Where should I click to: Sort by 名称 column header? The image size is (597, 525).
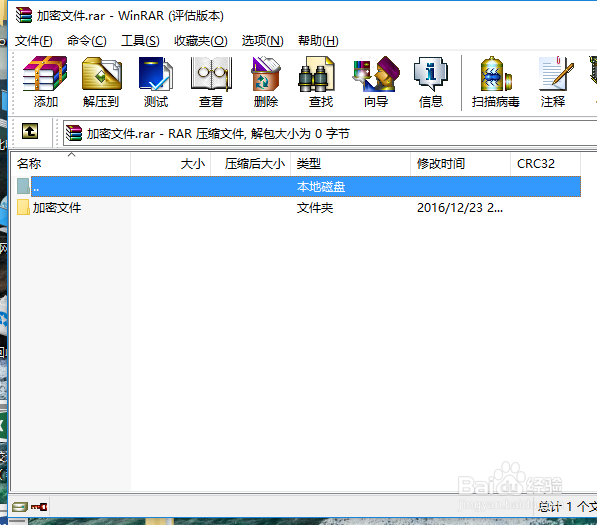click(x=70, y=164)
